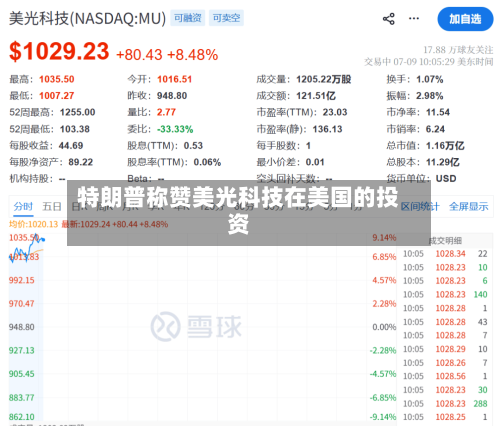Image resolution: width=500 pixels, height=426 pixels.
Task: Click the 每股收益 value 44.69
Action: pyautogui.click(x=71, y=146)
